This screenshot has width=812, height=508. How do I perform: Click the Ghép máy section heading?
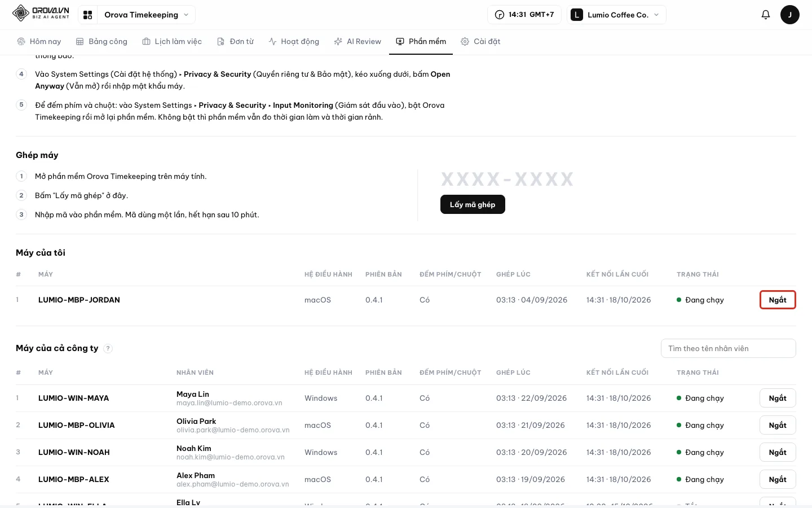pos(37,155)
